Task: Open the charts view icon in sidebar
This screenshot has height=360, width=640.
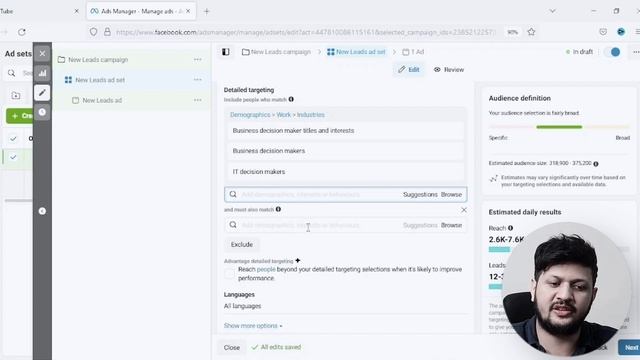Action: point(42,73)
